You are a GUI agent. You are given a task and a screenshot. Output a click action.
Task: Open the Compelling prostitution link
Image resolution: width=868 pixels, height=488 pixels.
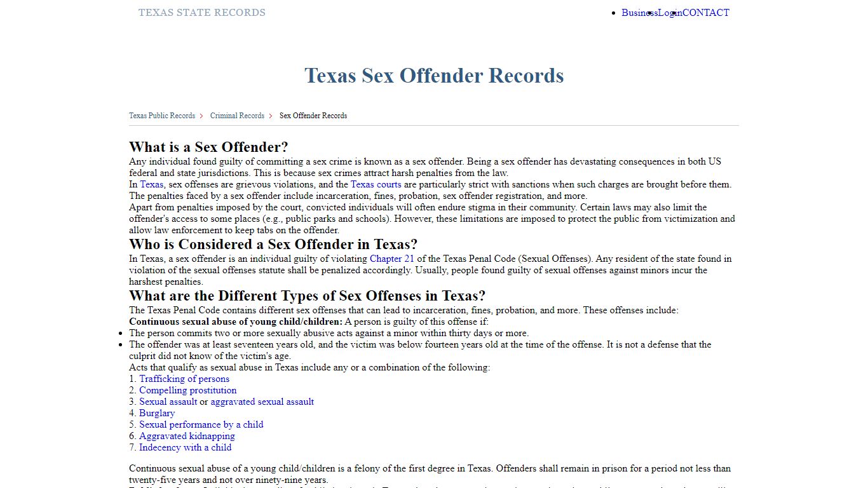pos(188,390)
